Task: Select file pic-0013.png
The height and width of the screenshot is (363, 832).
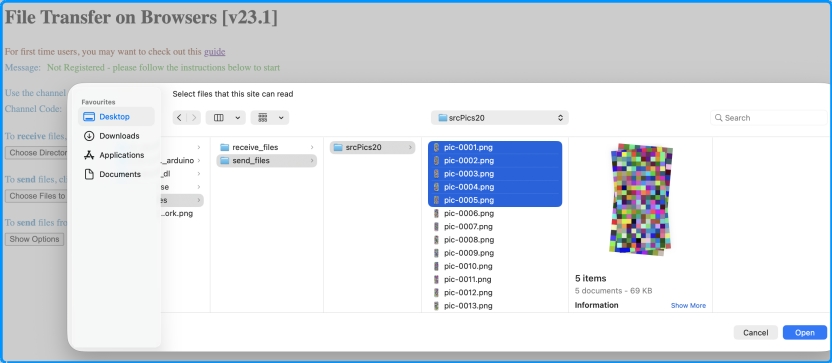Action: (x=495, y=306)
